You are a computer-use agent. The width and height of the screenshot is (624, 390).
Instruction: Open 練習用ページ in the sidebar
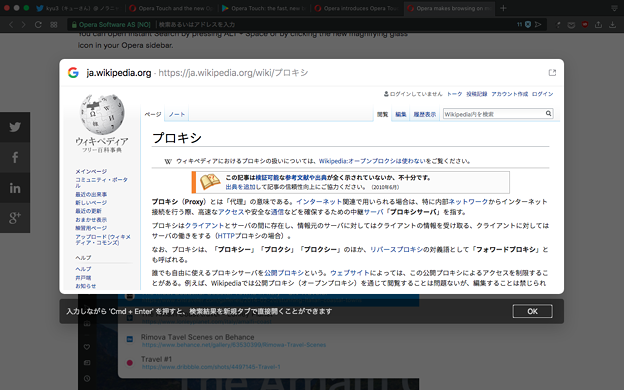tap(91, 228)
